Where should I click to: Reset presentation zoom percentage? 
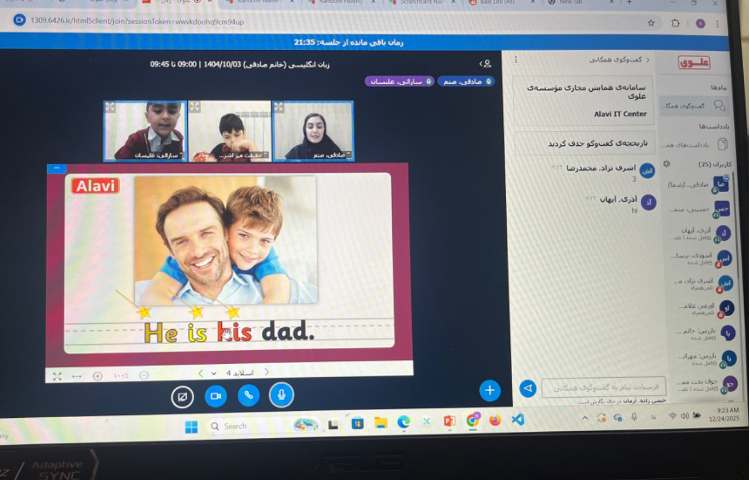(x=121, y=376)
